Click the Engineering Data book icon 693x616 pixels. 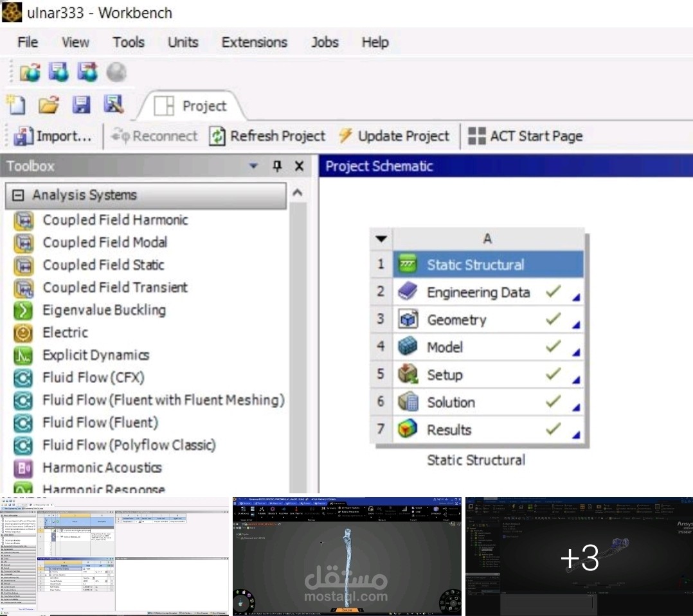click(x=408, y=292)
